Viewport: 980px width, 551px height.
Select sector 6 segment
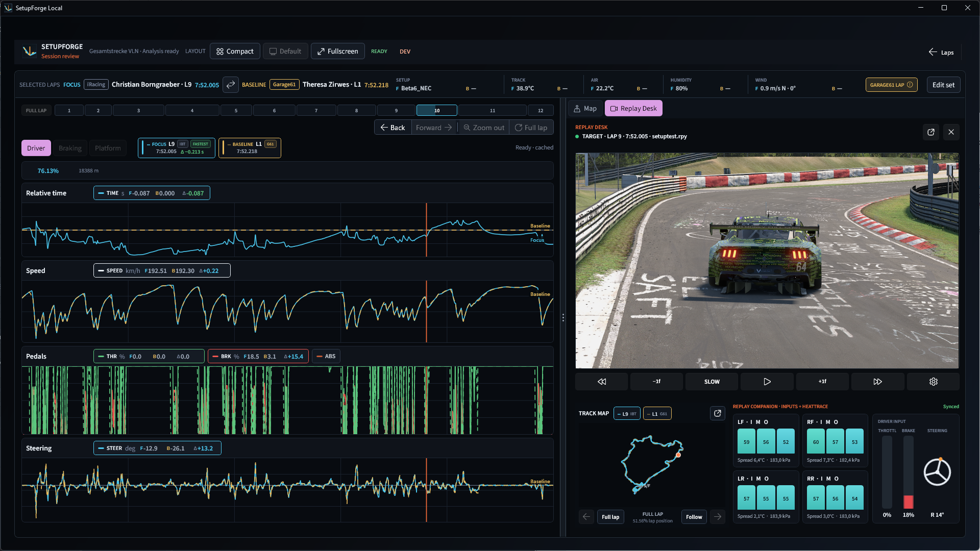(274, 110)
